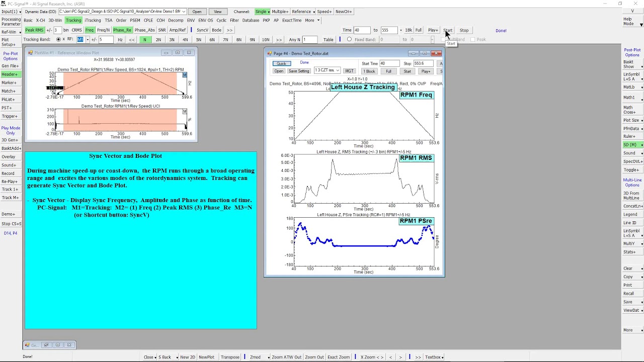The width and height of the screenshot is (644, 362).
Task: Click the Start Time field in Page #4
Action: 389,63
